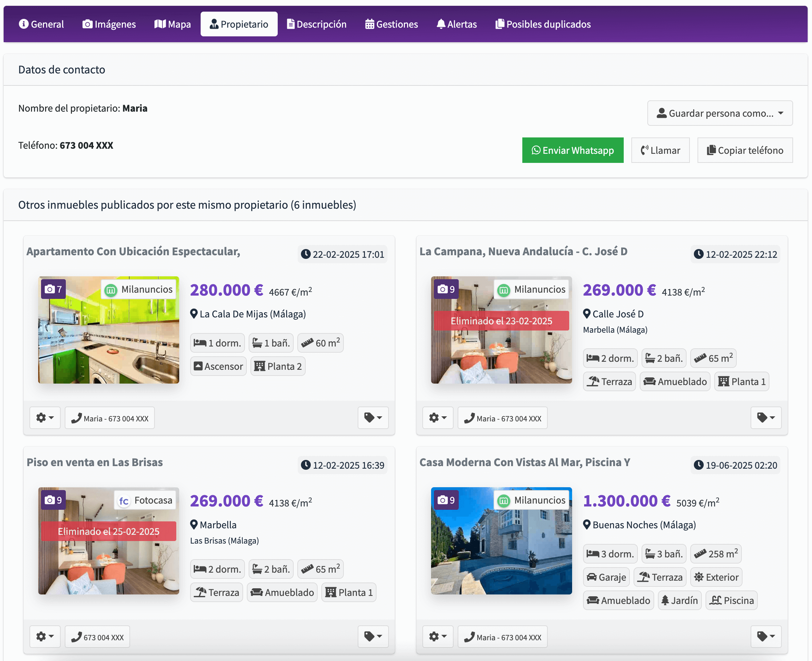Click the phone button '673 004 XXX' on Las Brisas card
Viewport: 812px width, 661px height.
tap(97, 637)
